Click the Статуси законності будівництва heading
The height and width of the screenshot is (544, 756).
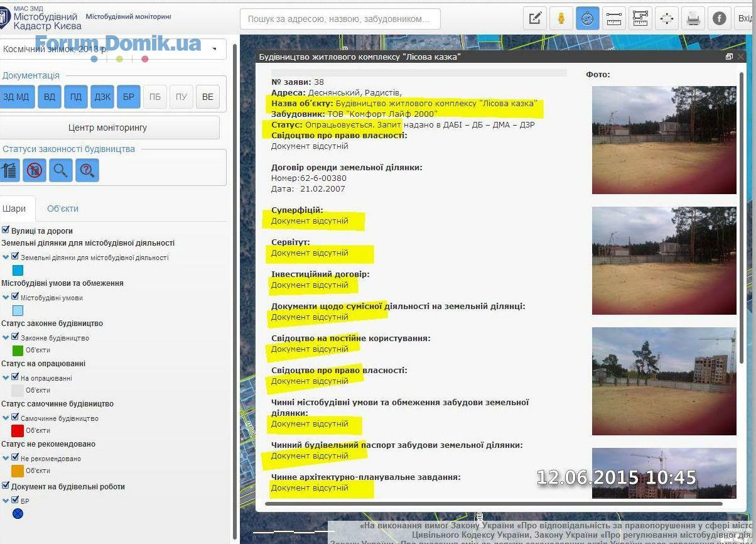click(x=68, y=150)
